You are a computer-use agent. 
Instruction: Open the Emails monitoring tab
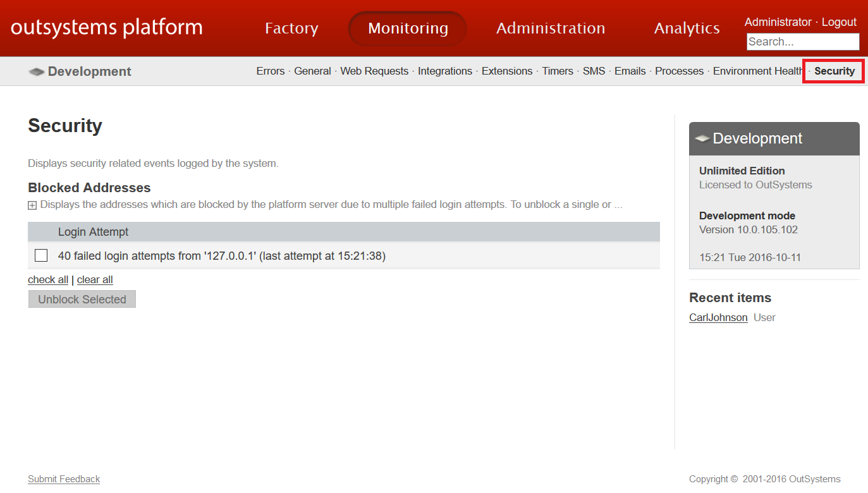point(630,71)
